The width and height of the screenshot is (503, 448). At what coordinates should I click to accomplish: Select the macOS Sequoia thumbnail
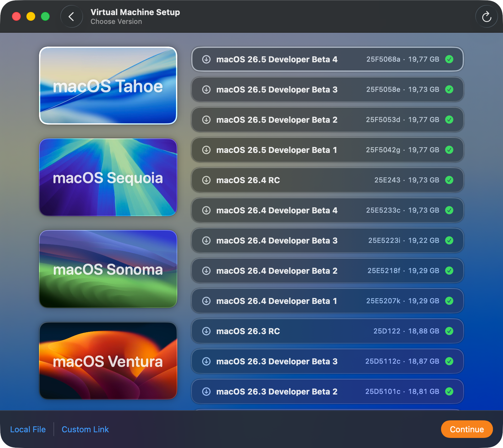pyautogui.click(x=108, y=177)
